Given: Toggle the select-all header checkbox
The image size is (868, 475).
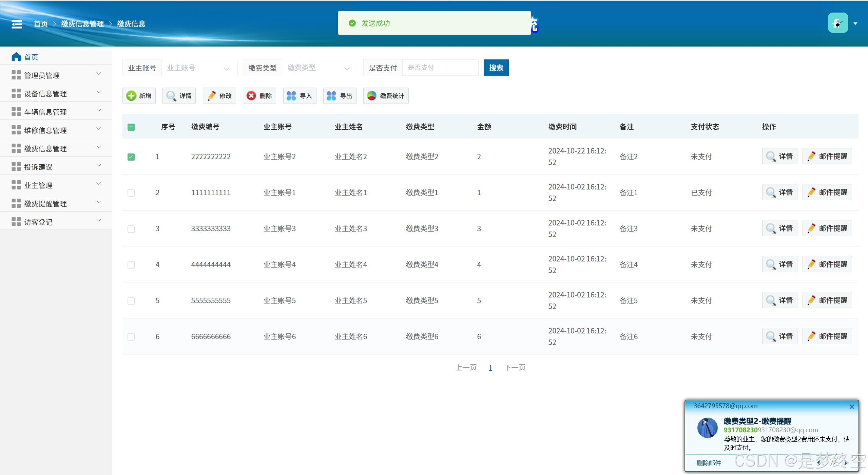Looking at the screenshot, I should click(x=131, y=127).
